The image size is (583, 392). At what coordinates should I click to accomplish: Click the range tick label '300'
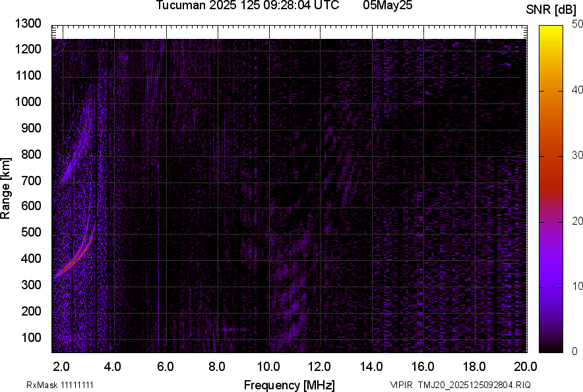[x=31, y=285]
